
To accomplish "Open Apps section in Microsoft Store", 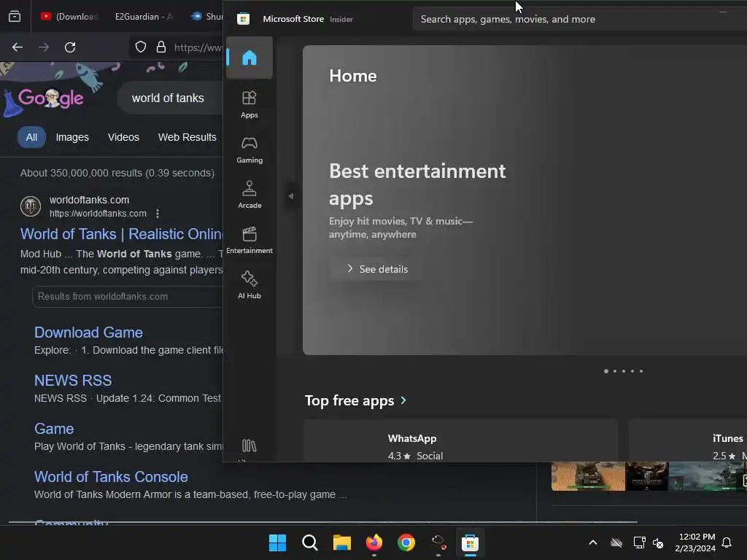I will coord(249,104).
